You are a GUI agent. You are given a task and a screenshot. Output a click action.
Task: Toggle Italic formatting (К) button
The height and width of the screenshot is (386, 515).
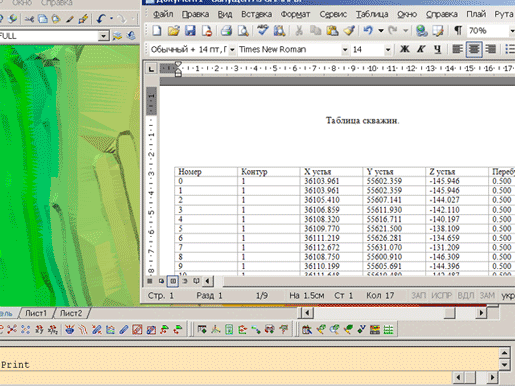(x=421, y=49)
